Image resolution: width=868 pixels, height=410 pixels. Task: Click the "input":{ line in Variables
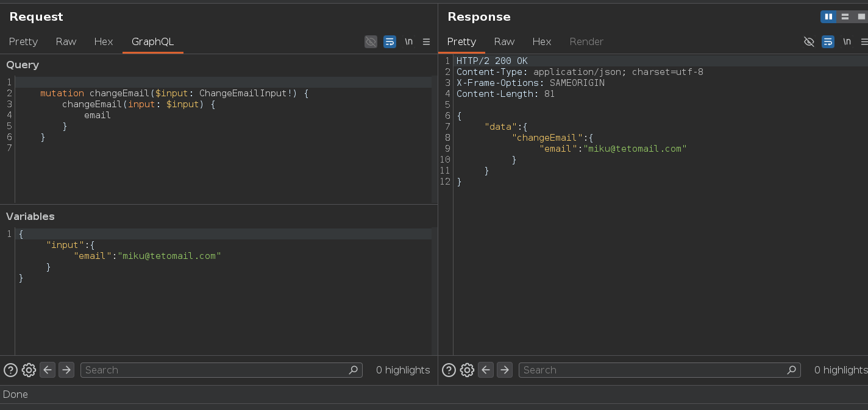[71, 245]
